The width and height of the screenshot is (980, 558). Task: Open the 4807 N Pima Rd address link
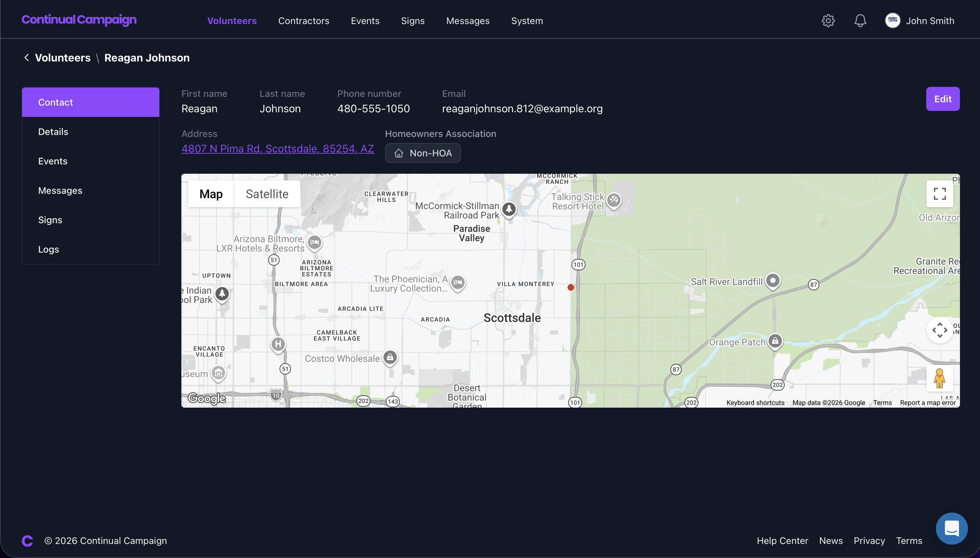[x=277, y=149]
